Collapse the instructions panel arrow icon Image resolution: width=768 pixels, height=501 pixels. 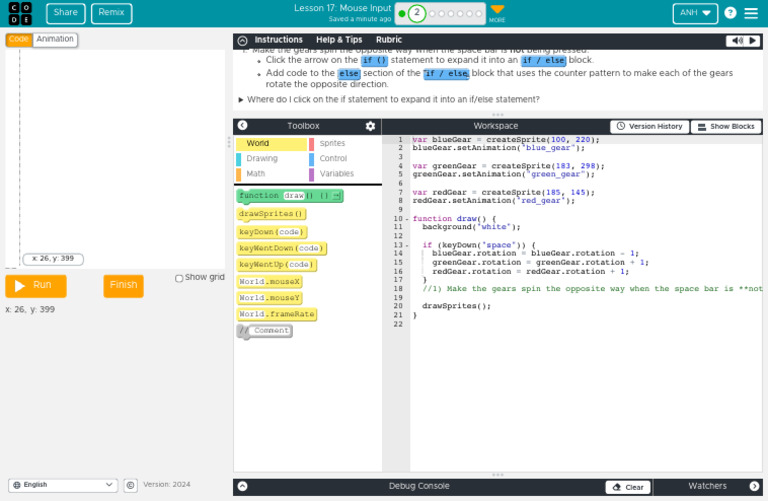click(242, 41)
